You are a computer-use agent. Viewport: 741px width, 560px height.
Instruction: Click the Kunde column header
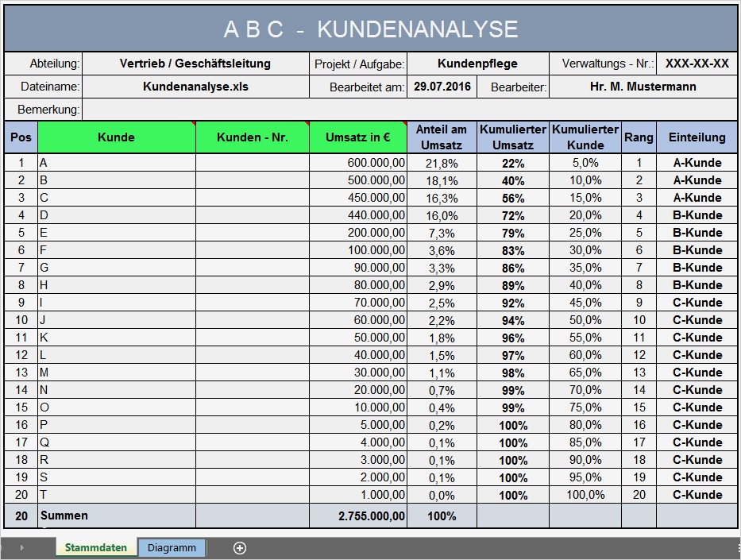[x=116, y=137]
